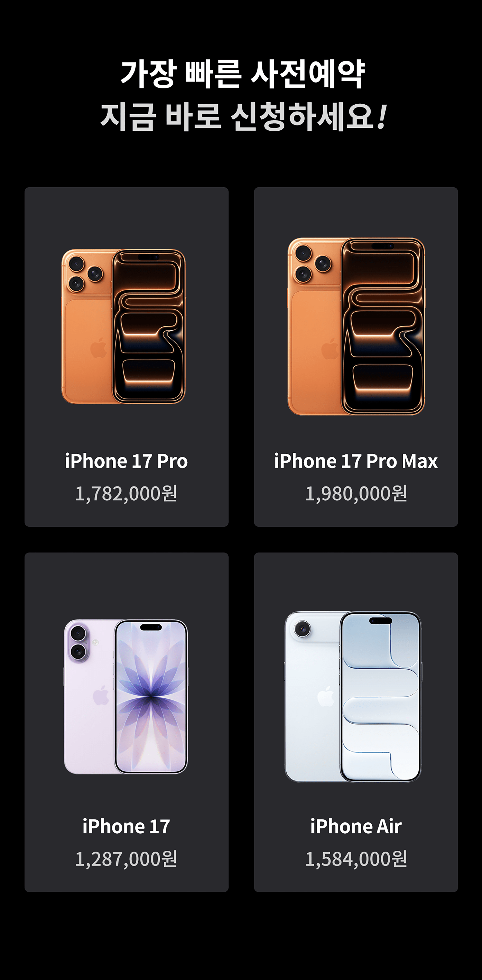Select the 1,782,000원 price label
Image resolution: width=482 pixels, height=980 pixels.
tap(126, 493)
